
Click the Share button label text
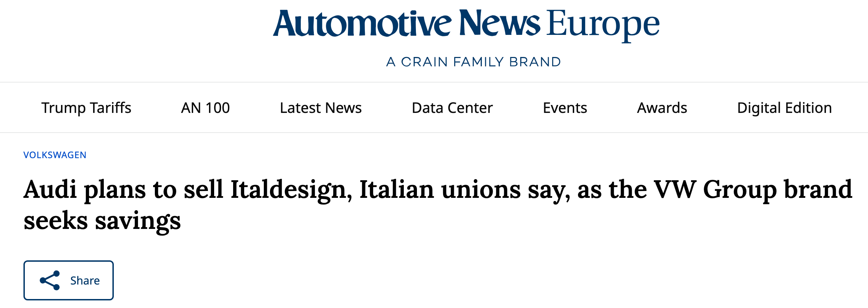click(85, 280)
